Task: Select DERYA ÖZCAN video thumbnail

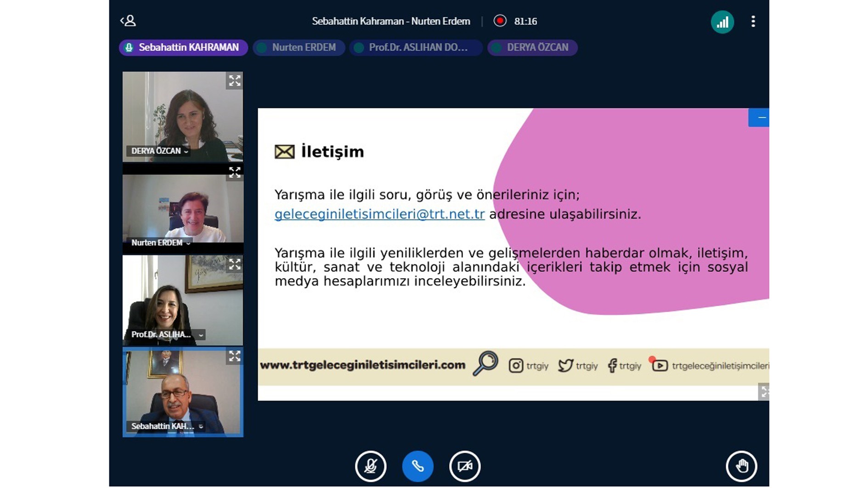Action: (183, 117)
